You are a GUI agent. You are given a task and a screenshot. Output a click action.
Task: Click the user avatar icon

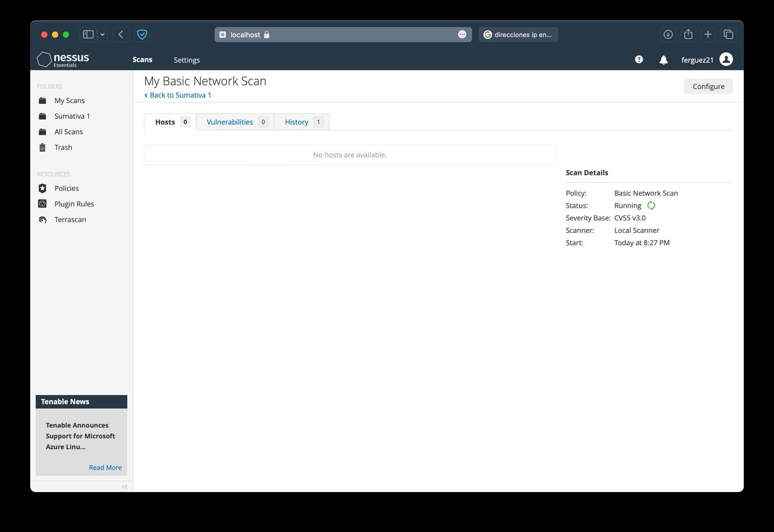coord(726,59)
